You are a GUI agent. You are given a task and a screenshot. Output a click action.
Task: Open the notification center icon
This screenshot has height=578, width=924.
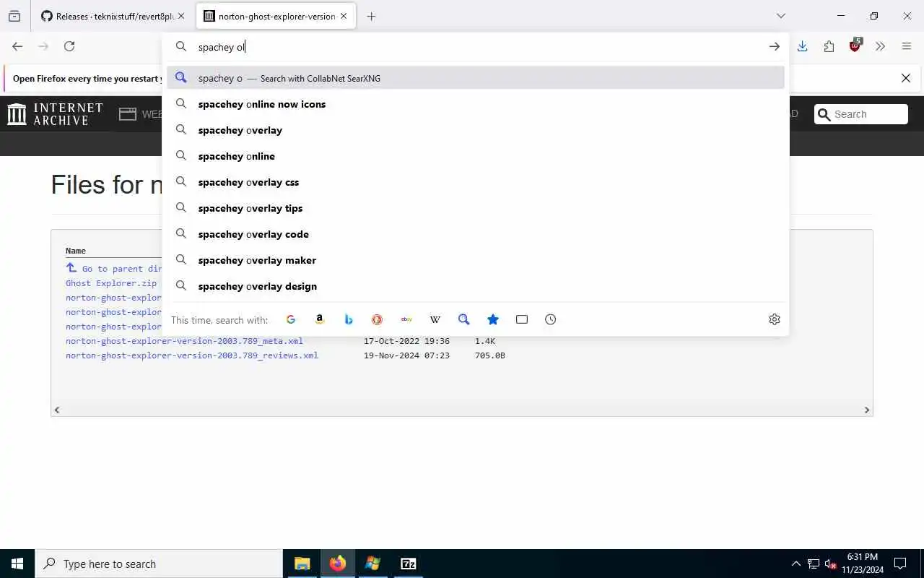900,564
